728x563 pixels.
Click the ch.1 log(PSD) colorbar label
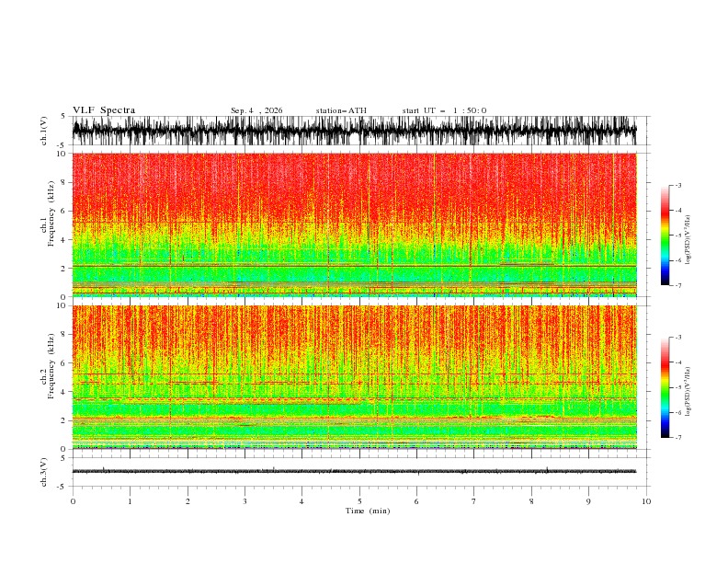coord(688,240)
